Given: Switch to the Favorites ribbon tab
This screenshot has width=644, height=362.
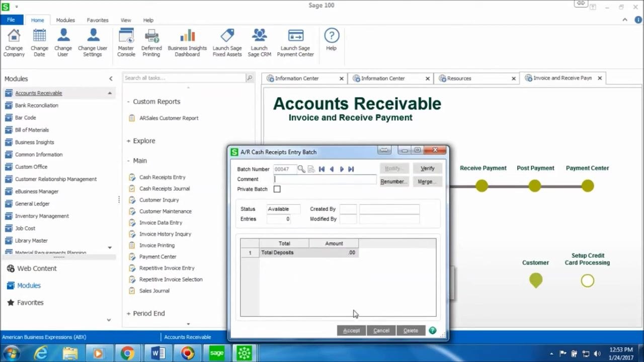Looking at the screenshot, I should coord(98,20).
